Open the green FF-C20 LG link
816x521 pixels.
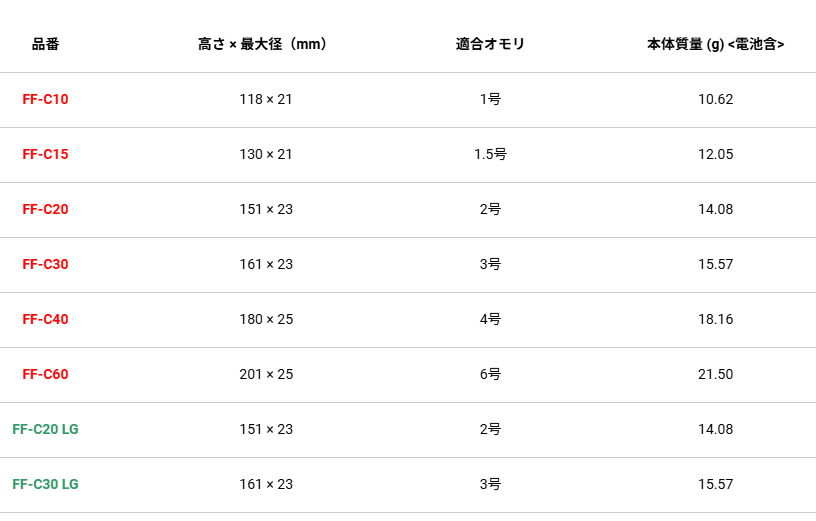tap(45, 429)
